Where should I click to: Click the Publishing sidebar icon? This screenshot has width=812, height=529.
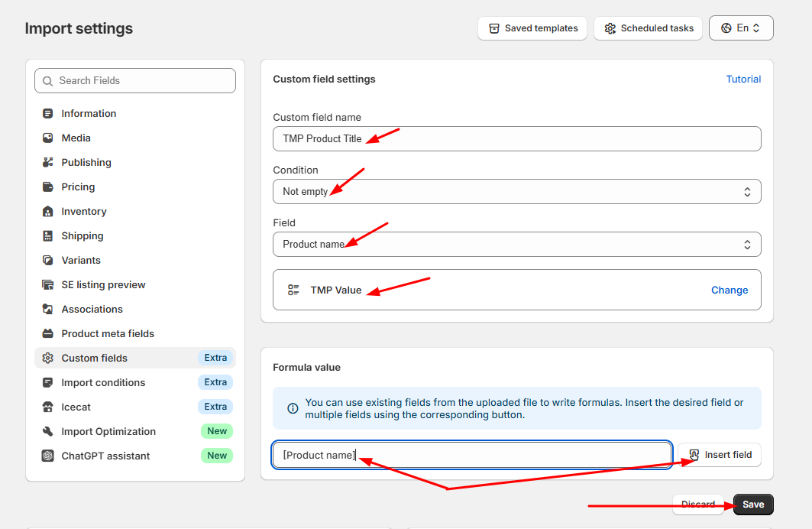[x=47, y=162]
